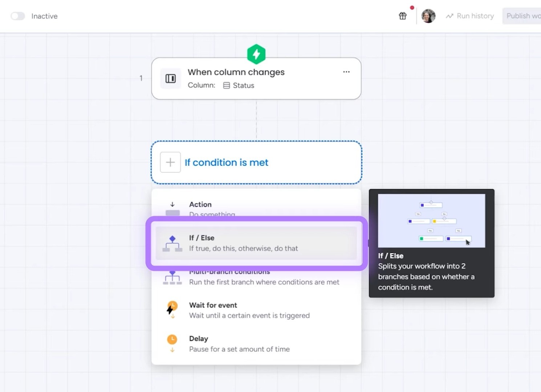The height and width of the screenshot is (392, 541).
Task: Expand the If condition is met step
Action: pyautogui.click(x=226, y=162)
